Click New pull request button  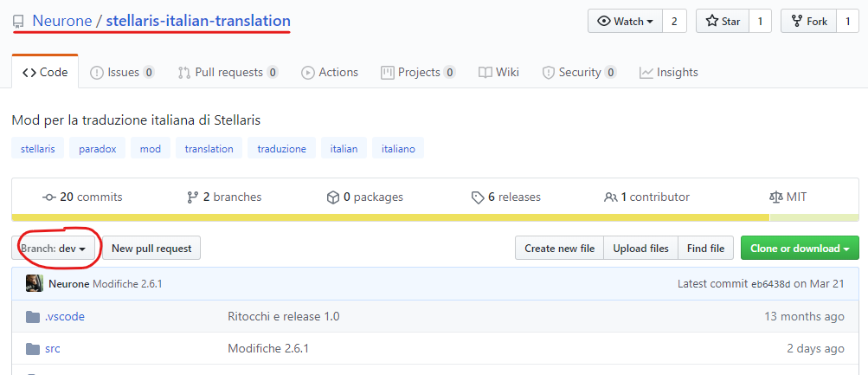(151, 249)
